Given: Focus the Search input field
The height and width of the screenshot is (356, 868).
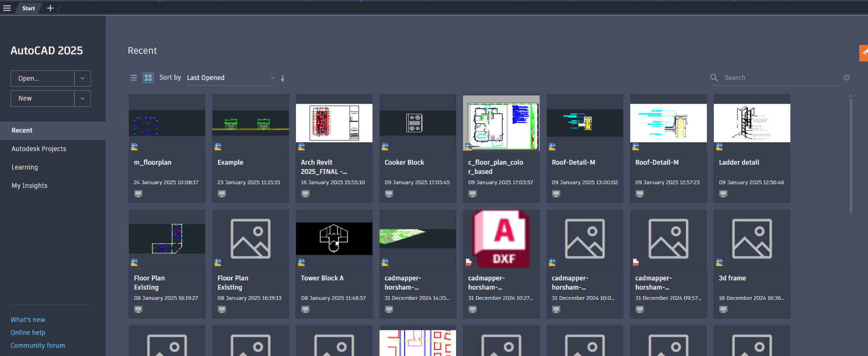Looking at the screenshot, I should (780, 78).
